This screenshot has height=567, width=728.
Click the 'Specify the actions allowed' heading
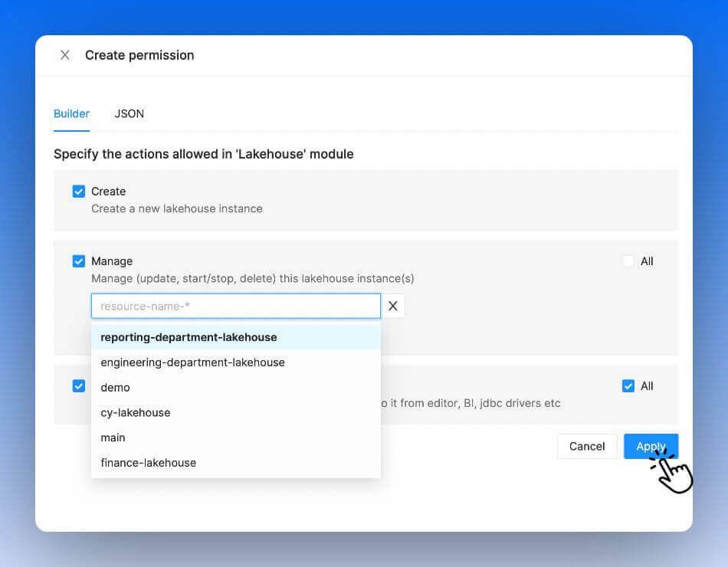203,154
